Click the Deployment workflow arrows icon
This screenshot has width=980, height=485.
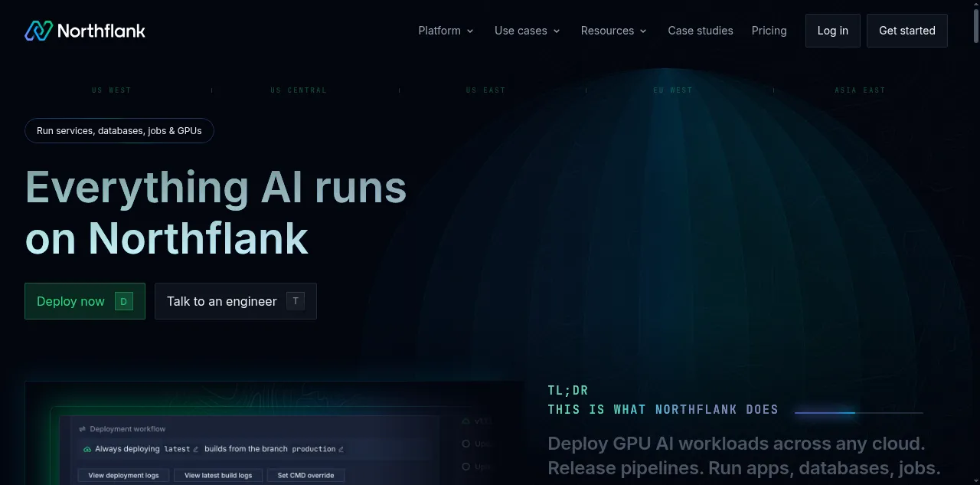point(83,429)
